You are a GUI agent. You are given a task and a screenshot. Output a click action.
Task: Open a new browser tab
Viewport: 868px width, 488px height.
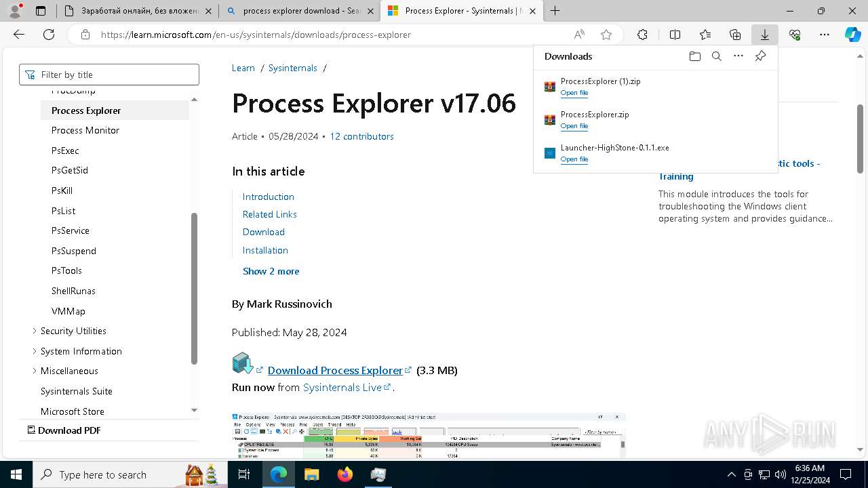coord(555,11)
